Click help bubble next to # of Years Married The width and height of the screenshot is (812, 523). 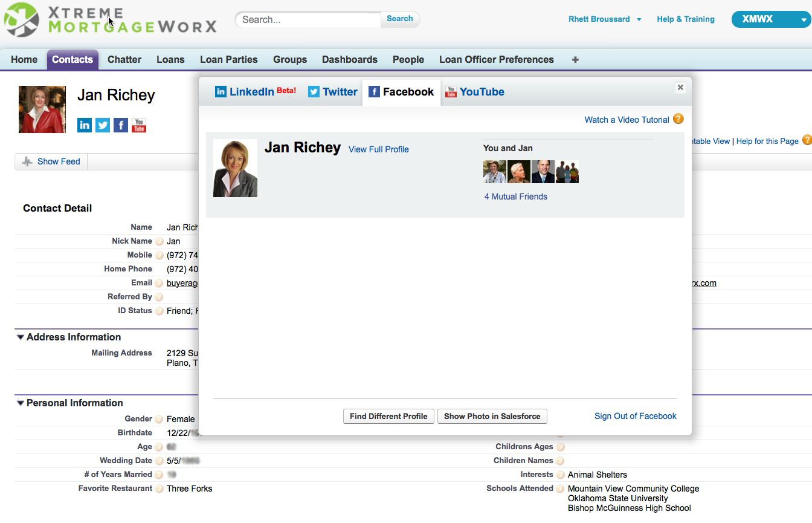click(159, 475)
